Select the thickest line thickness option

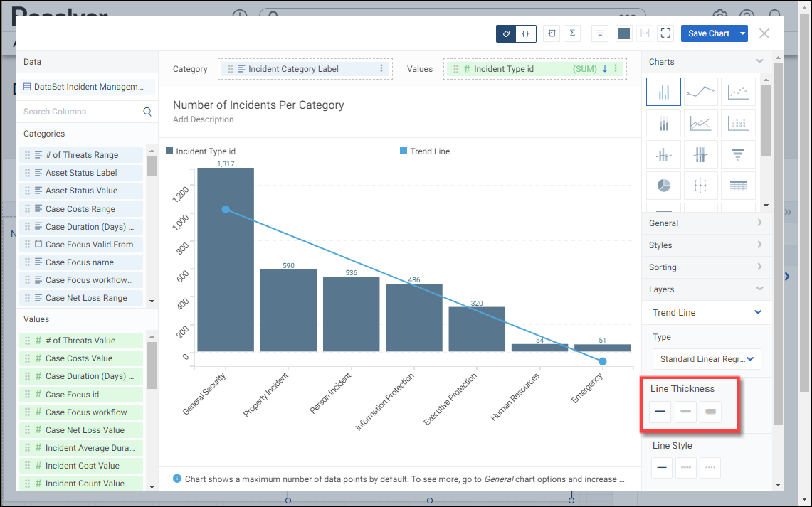click(x=710, y=412)
